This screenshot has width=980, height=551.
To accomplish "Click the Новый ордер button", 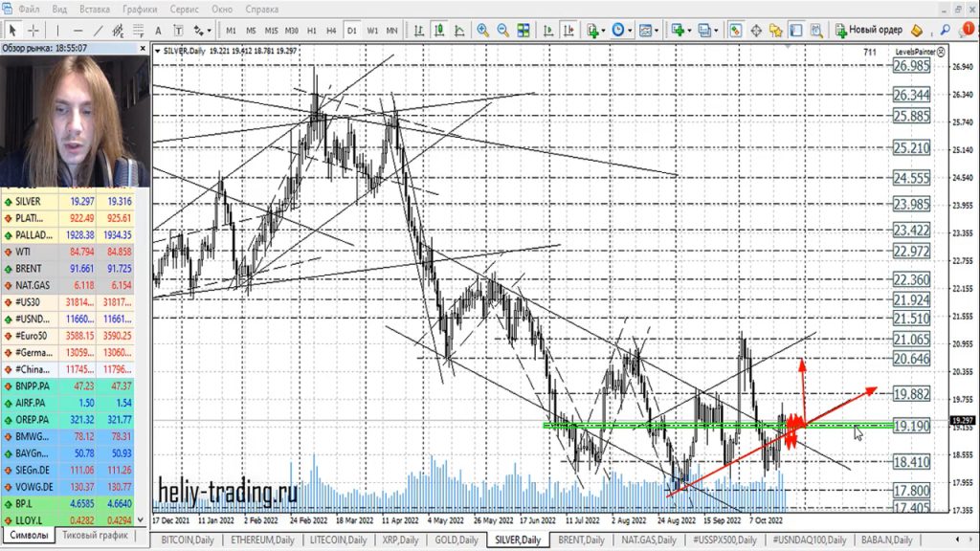I will click(x=869, y=30).
